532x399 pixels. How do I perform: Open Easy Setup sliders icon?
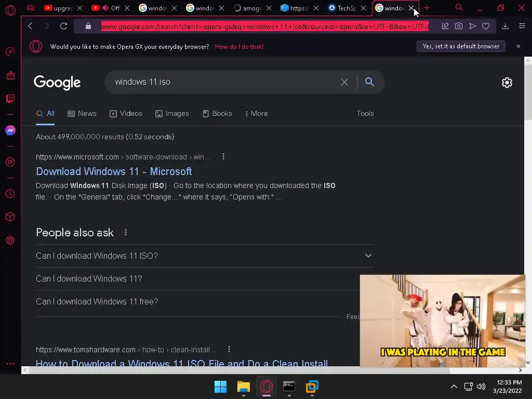click(x=522, y=26)
